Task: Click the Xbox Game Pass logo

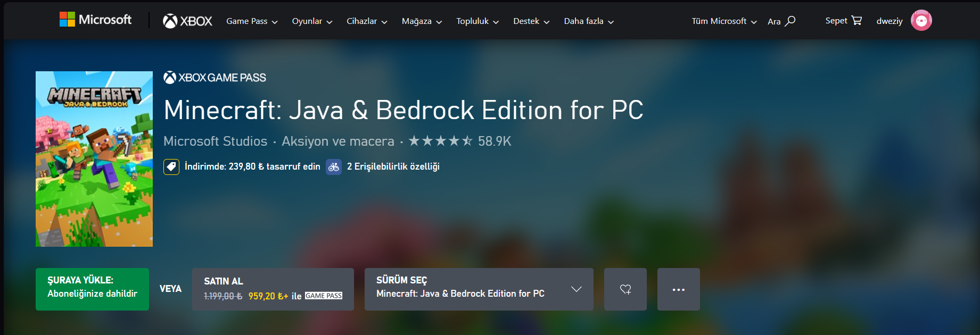Action: point(215,78)
